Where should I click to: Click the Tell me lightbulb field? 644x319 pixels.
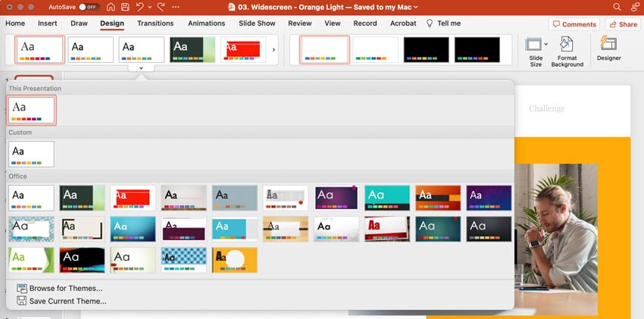tap(443, 23)
